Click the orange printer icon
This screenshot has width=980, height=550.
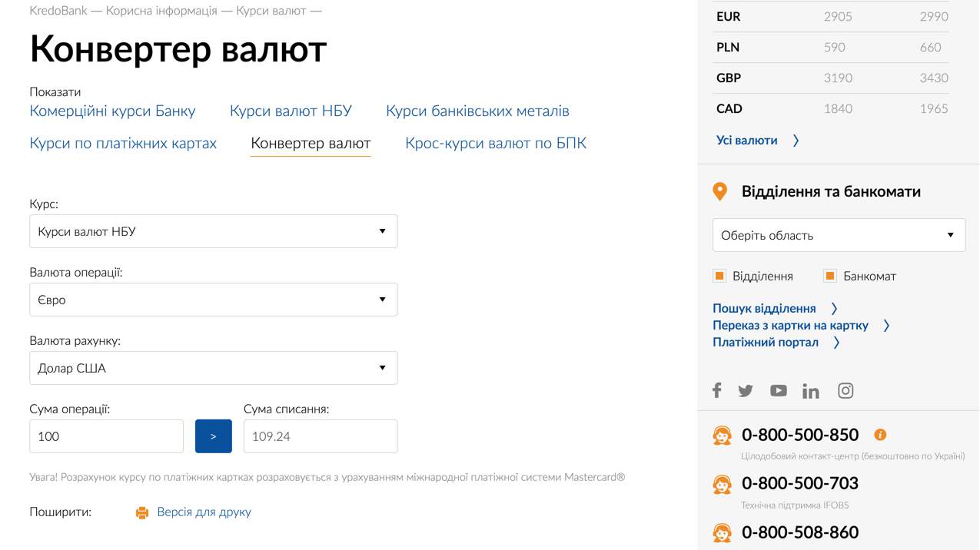coord(142,512)
